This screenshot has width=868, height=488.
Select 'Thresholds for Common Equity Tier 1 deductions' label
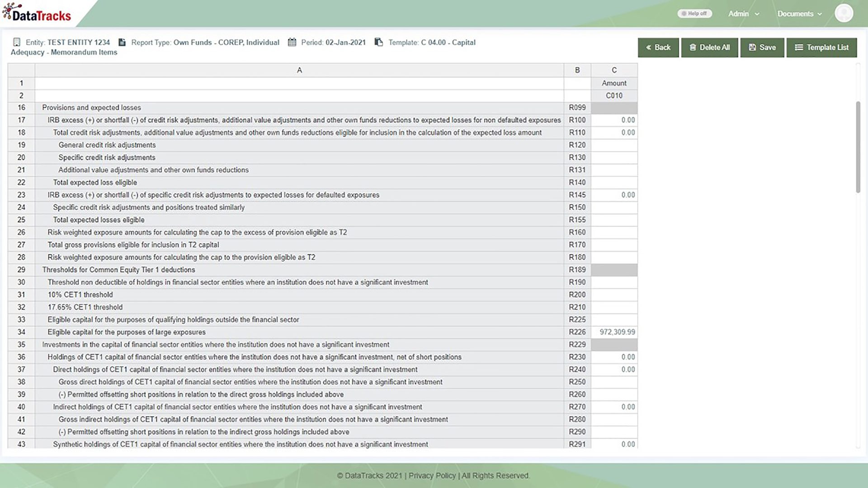click(x=118, y=270)
